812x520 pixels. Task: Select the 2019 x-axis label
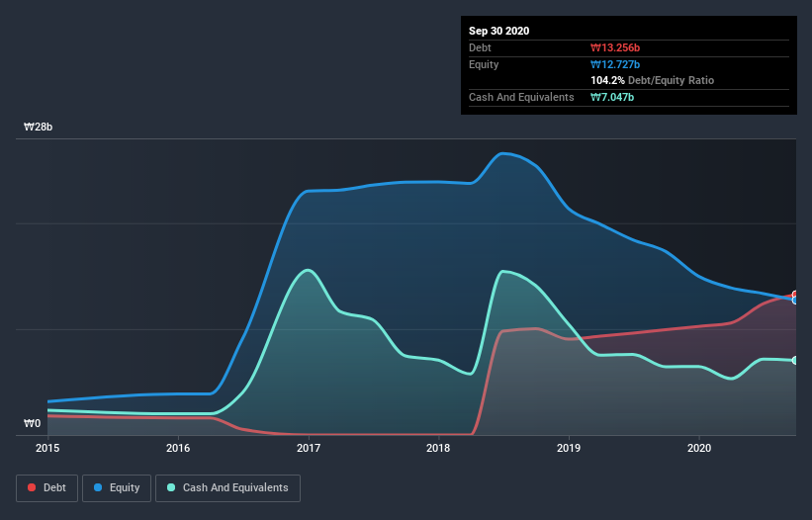(x=569, y=448)
